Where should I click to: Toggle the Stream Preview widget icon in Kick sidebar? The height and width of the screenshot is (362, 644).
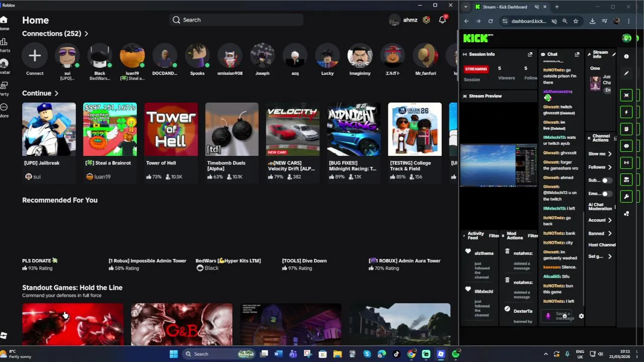(626, 95)
